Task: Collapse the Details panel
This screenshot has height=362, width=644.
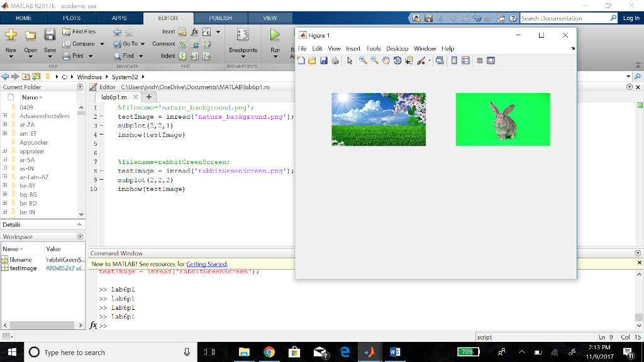Action: click(80, 224)
